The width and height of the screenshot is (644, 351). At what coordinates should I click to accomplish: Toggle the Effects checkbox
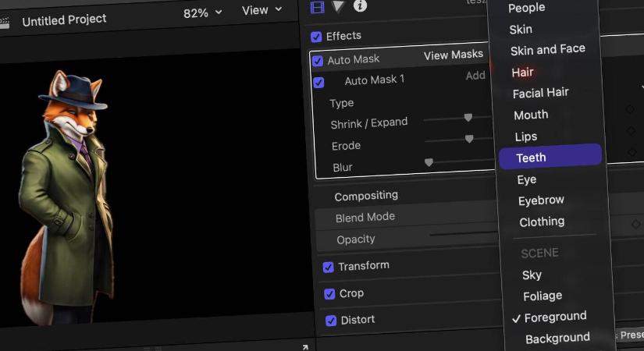(x=316, y=37)
